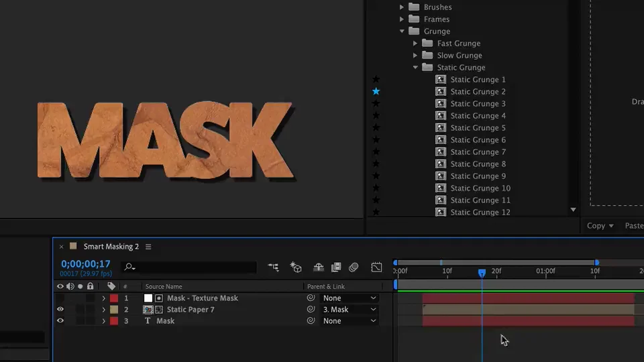Unfavorite the blue star on Static Grunge 2
This screenshot has height=362, width=644.
376,91
